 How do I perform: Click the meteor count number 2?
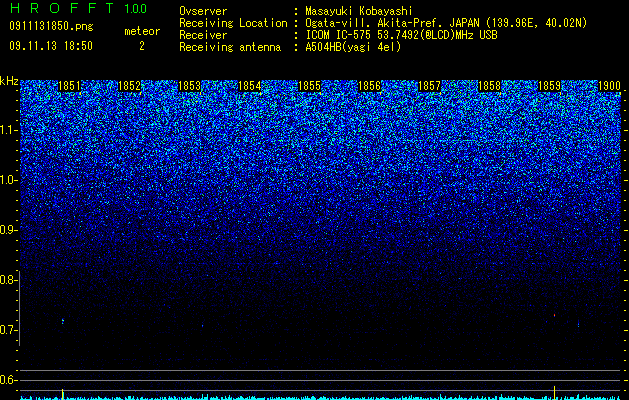[x=142, y=46]
